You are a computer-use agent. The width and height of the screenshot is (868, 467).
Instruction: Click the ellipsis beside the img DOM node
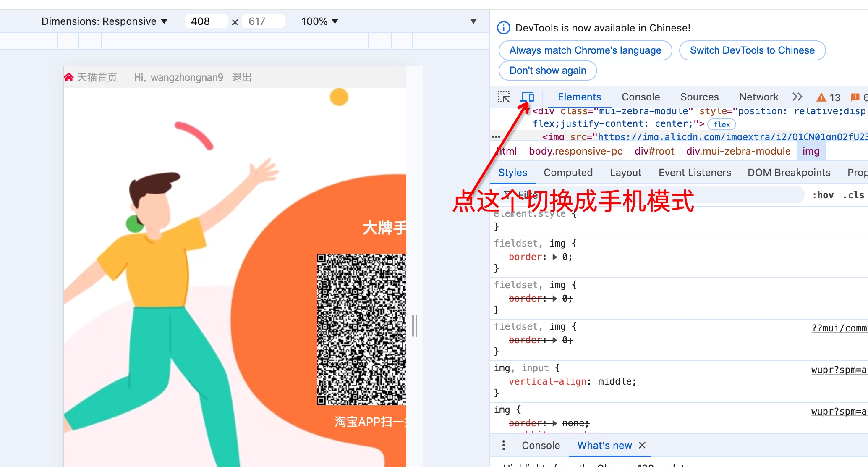(496, 137)
